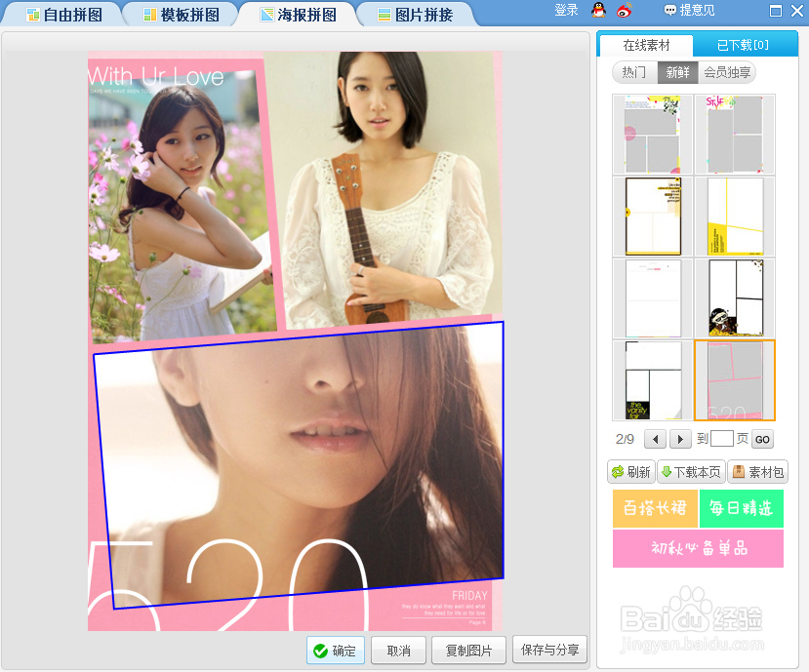Click the GO page jump button
Screen dimensions: 809x672
[762, 440]
